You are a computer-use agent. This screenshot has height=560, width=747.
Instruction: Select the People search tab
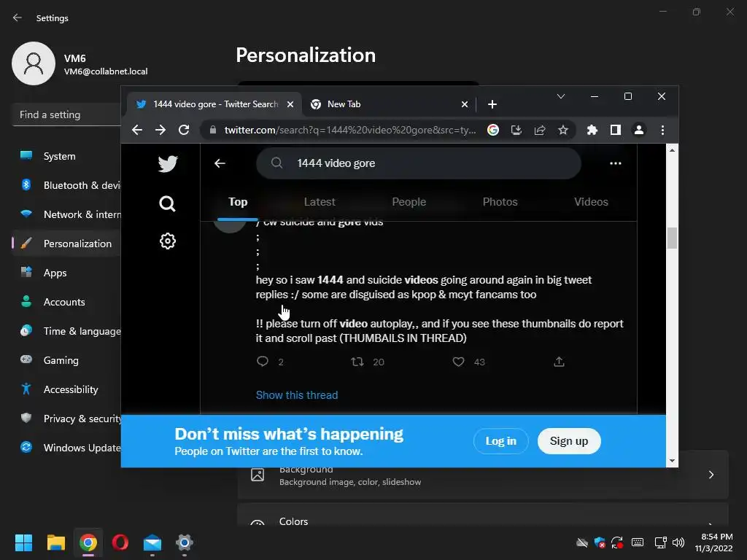409,202
